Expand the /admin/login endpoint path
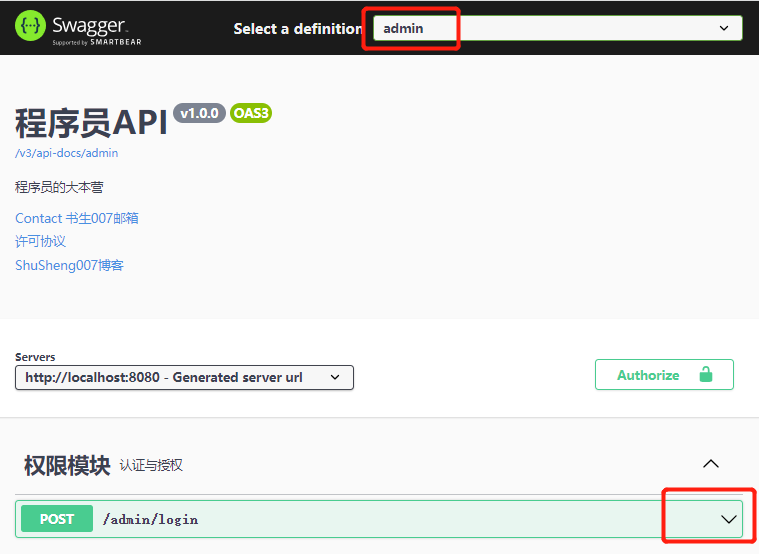Viewport: 759px width, 554px height. (151, 520)
